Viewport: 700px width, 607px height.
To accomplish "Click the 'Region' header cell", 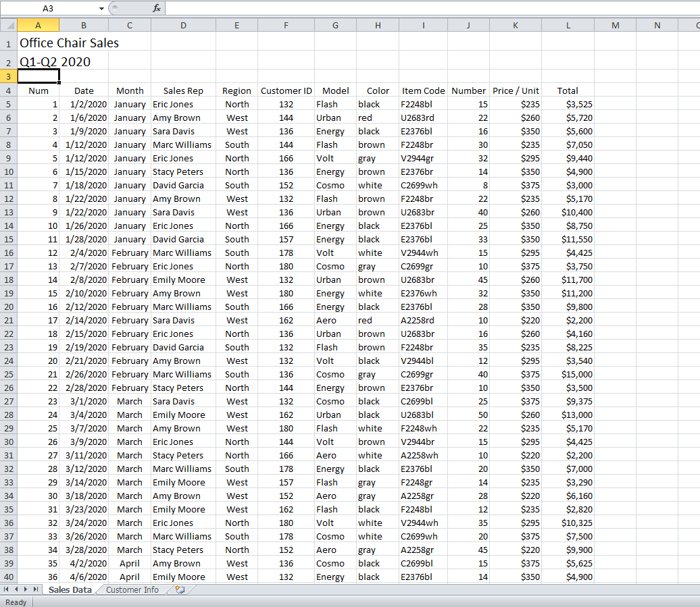I will click(x=237, y=91).
